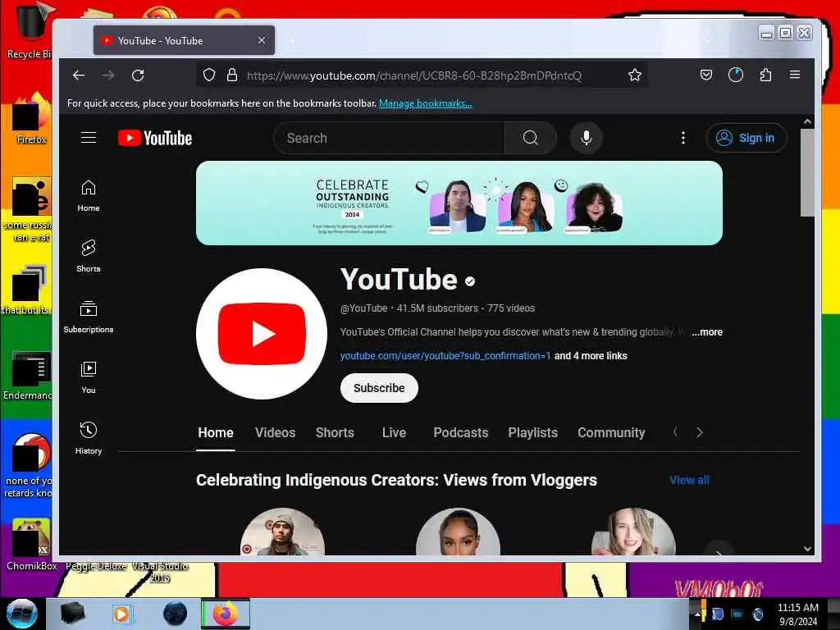
Task: Click the YouTube channel avatar
Action: 262,334
